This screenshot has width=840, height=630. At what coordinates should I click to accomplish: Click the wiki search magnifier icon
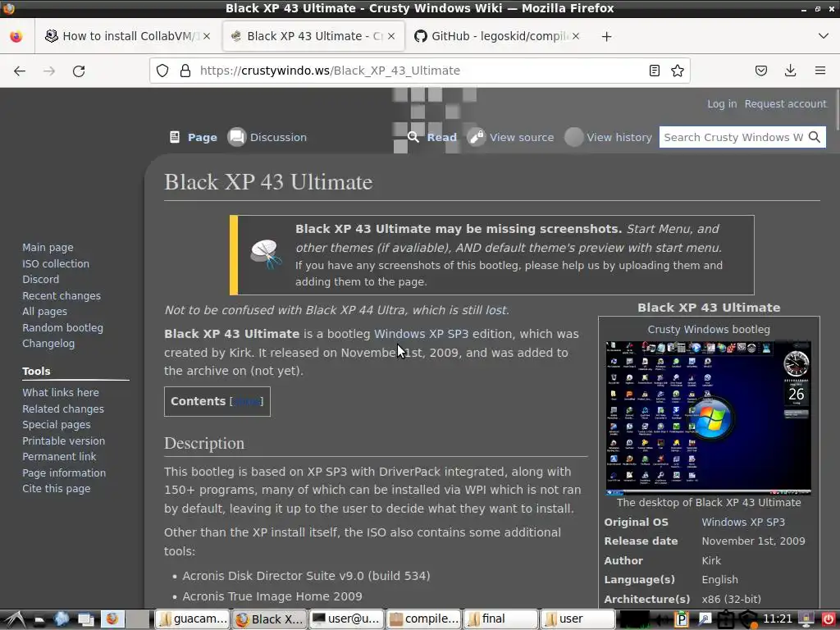coord(815,137)
